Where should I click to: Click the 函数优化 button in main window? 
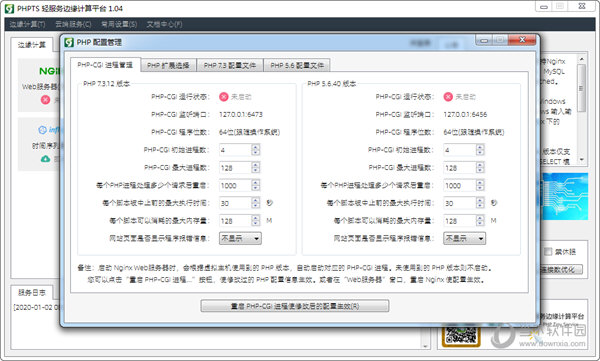[x=561, y=270]
